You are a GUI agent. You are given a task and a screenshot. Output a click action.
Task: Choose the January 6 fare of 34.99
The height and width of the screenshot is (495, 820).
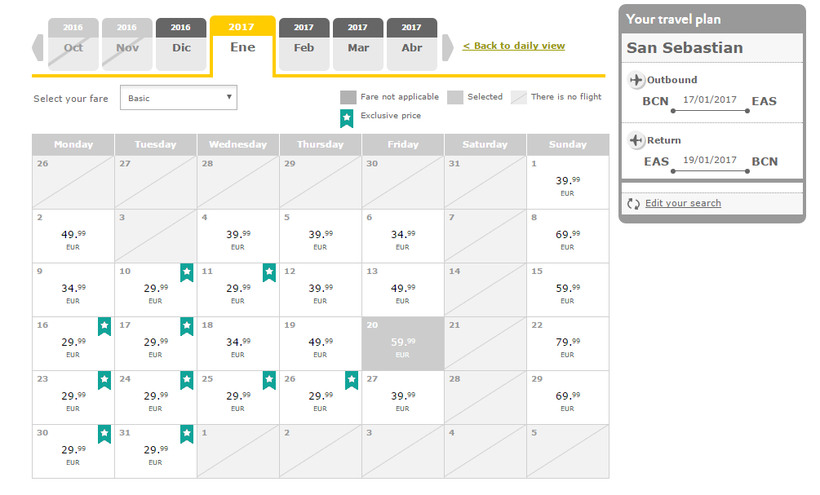tap(403, 236)
